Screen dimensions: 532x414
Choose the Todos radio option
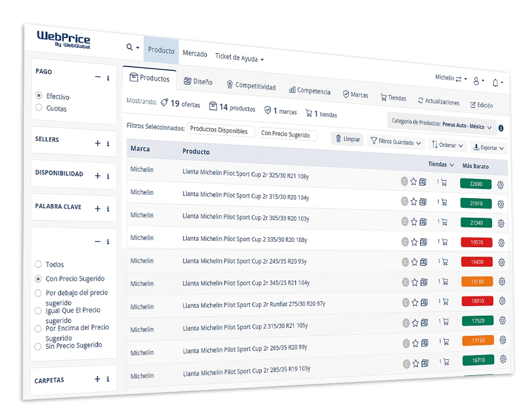(x=38, y=264)
